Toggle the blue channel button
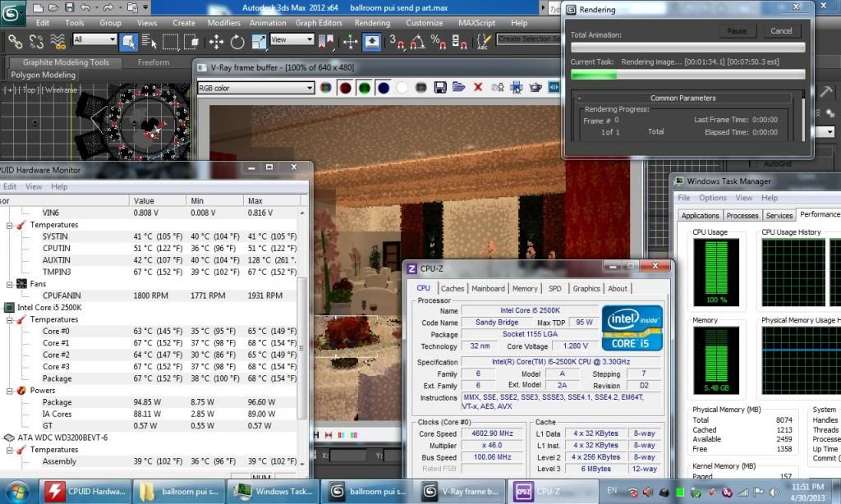Screen dimensions: 841x504 tap(383, 88)
